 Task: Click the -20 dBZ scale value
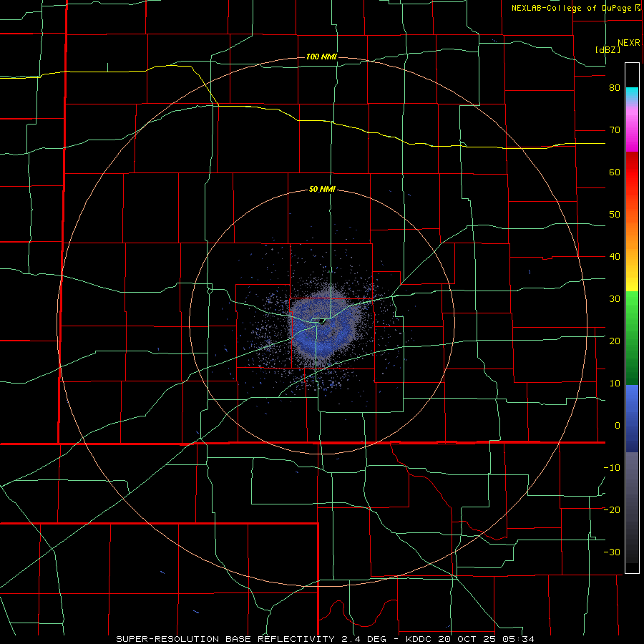point(612,510)
